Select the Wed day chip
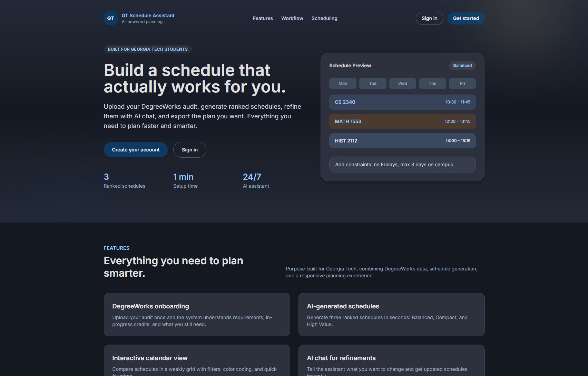This screenshot has height=376, width=588. click(x=402, y=83)
